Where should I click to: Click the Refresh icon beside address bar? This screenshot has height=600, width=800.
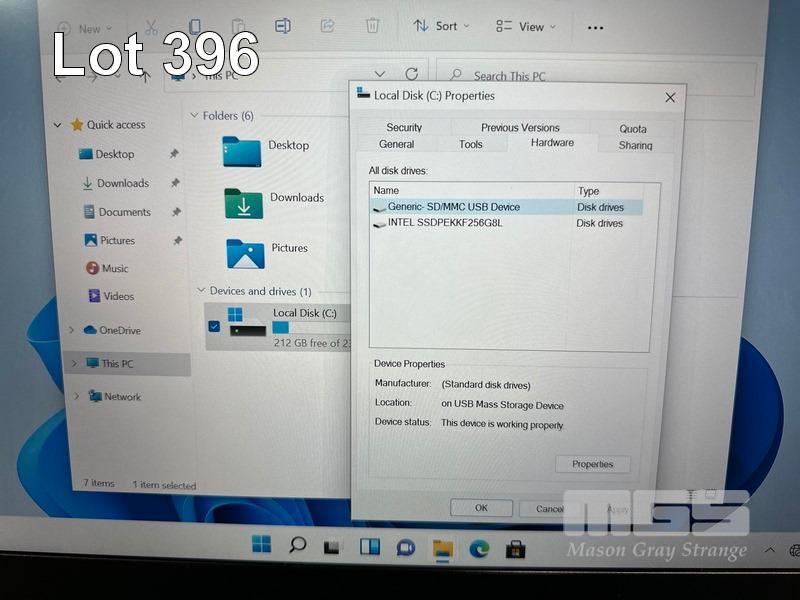pos(411,74)
